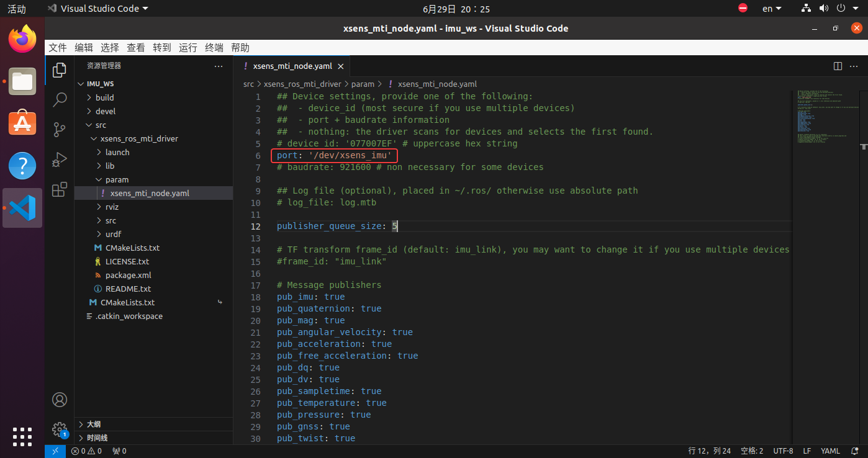The width and height of the screenshot is (868, 458).
Task: Open the Run and Debug view icon
Action: (60, 159)
